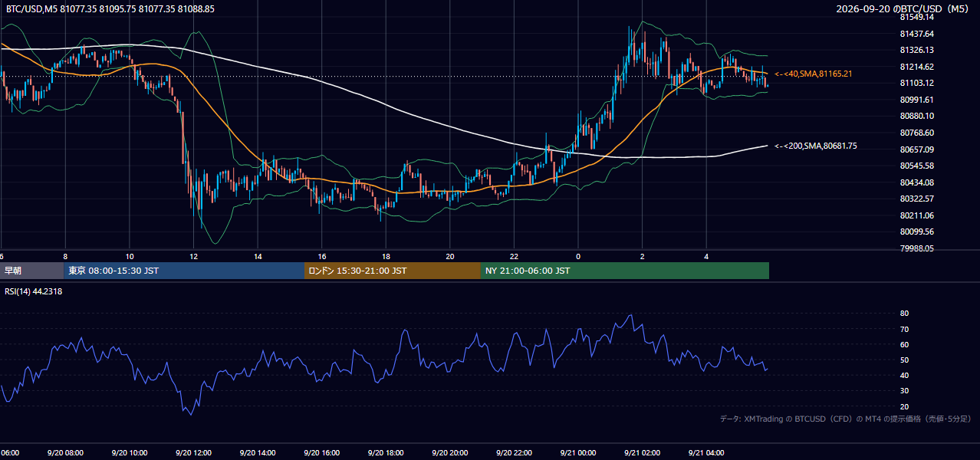Click the RSI axis level 40 label
The width and height of the screenshot is (980, 460).
(x=904, y=375)
